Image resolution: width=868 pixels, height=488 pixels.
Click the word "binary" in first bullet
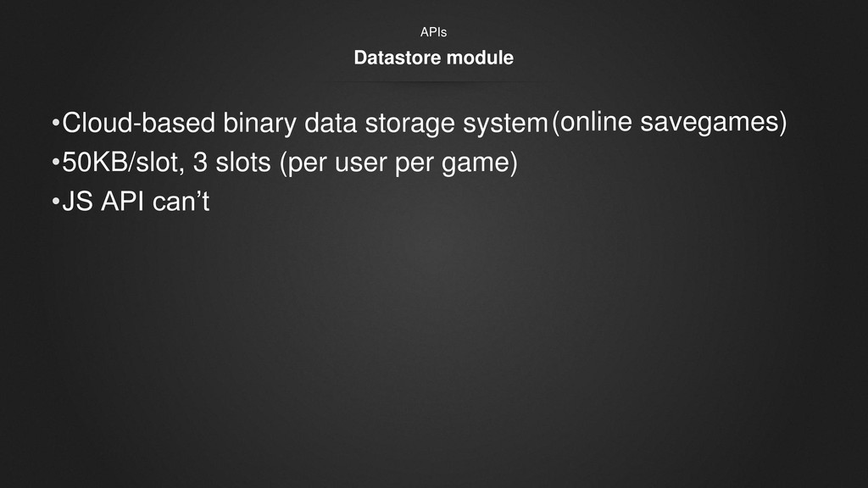point(259,123)
